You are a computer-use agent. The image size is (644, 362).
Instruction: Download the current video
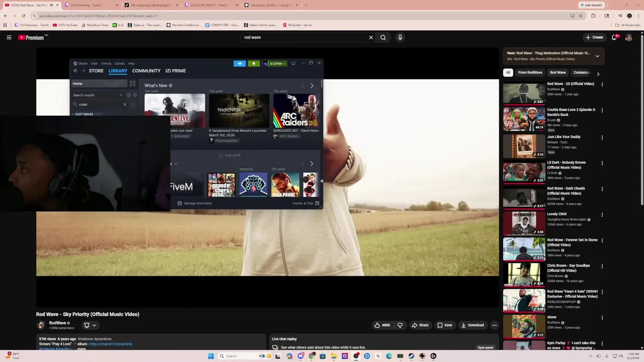[x=472, y=325]
